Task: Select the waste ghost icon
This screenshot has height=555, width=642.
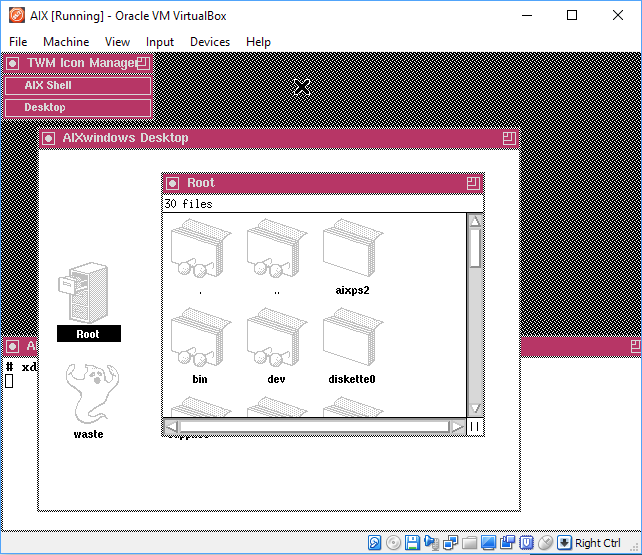Action: pos(92,393)
